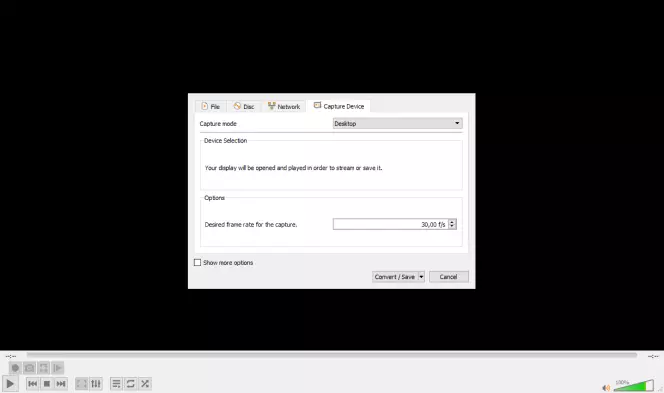664x393 pixels.
Task: Open the Capture mode dropdown showing Desktop
Action: pyautogui.click(x=397, y=123)
